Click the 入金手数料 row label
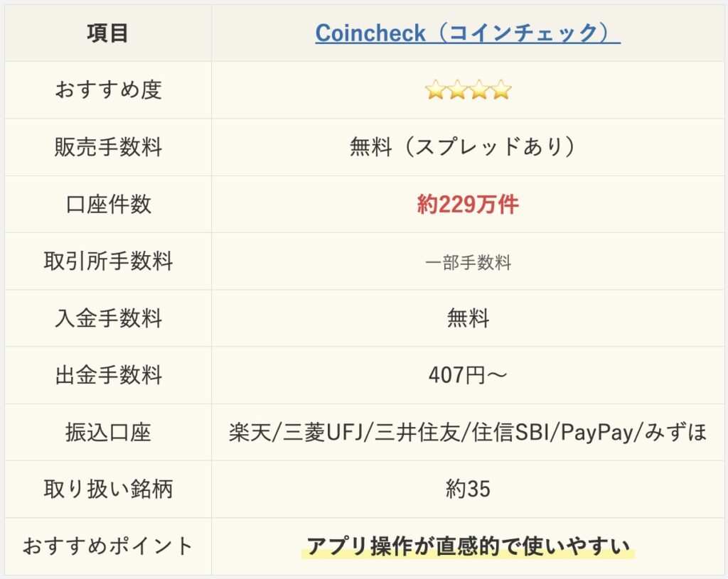This screenshot has height=579, width=728. point(108,318)
